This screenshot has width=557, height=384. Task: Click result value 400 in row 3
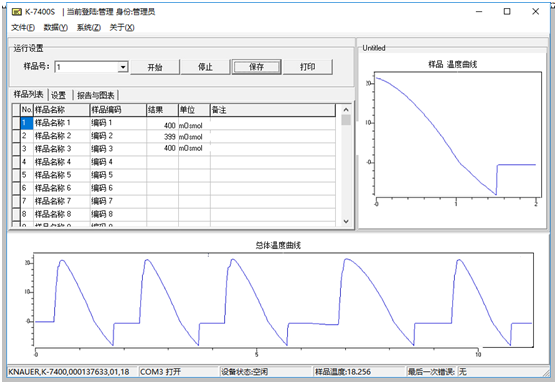[169, 148]
